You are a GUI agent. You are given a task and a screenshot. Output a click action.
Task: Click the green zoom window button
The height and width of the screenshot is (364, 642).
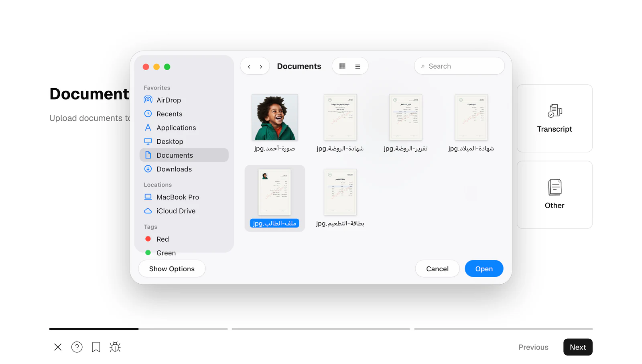pos(167,67)
